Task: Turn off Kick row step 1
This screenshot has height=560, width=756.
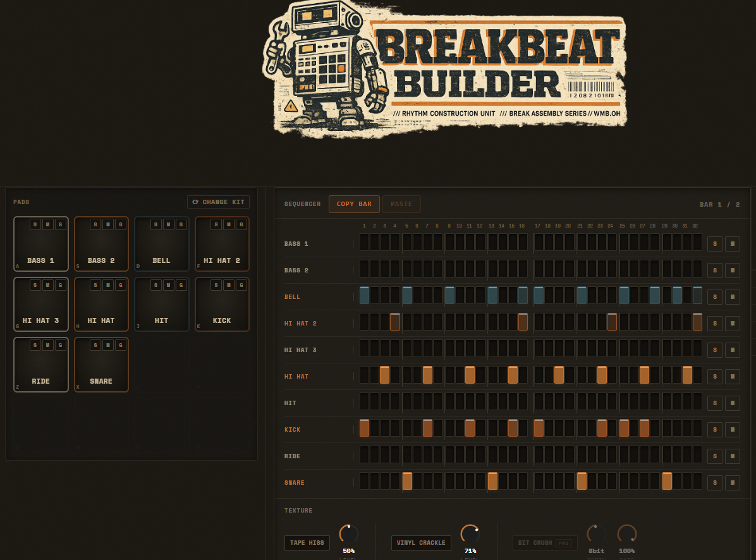Action: click(365, 428)
